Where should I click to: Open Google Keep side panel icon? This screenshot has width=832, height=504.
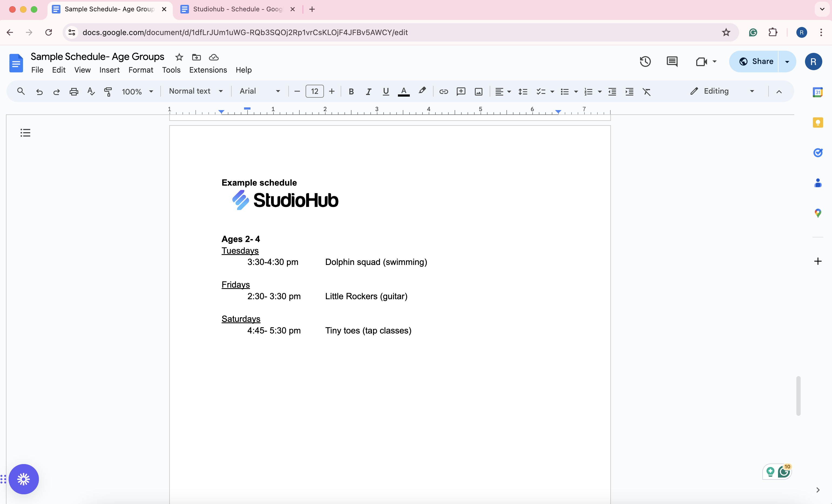(817, 122)
